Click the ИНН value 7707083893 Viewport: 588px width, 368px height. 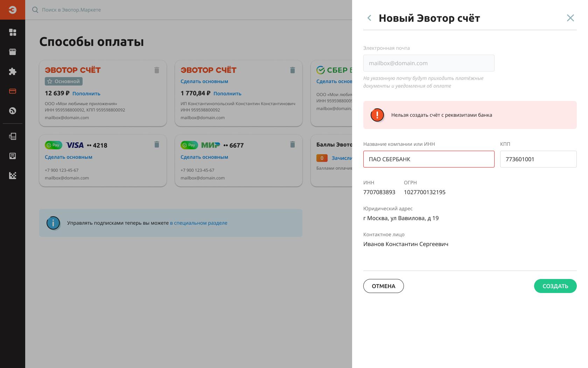(379, 192)
